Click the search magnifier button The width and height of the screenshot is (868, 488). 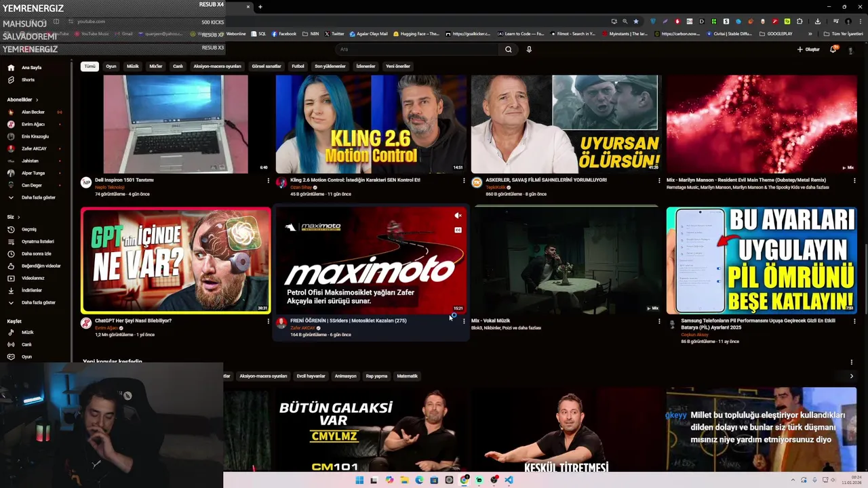click(508, 49)
